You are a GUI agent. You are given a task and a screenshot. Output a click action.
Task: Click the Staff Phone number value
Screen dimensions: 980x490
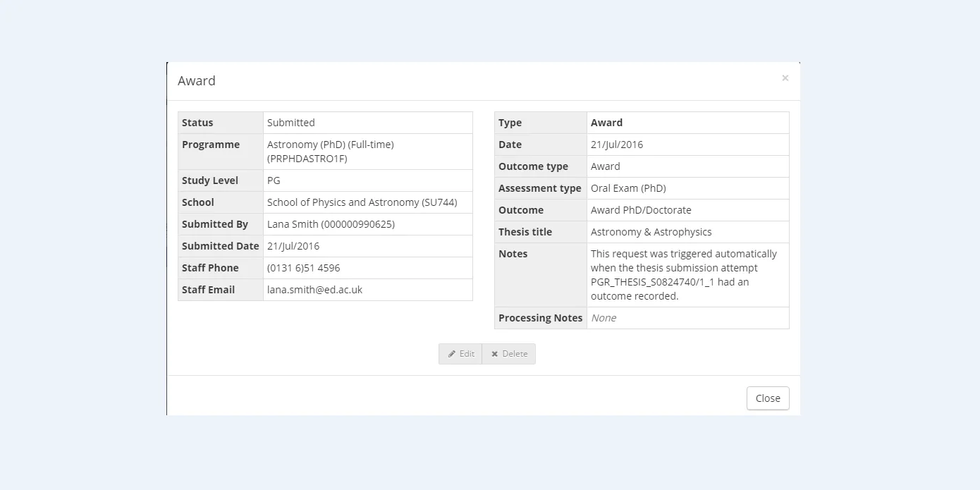(x=303, y=268)
